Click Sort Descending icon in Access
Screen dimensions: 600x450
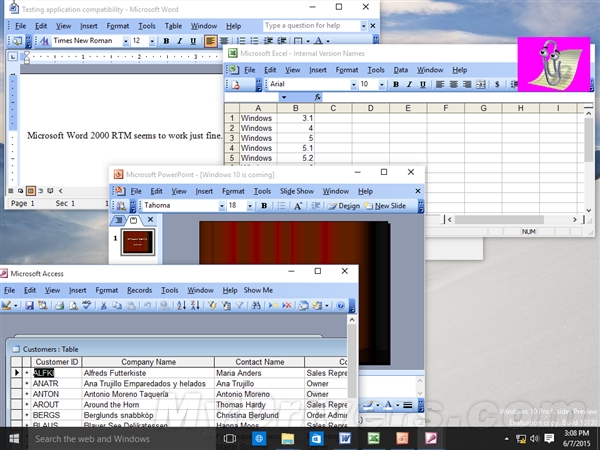tap(195, 306)
